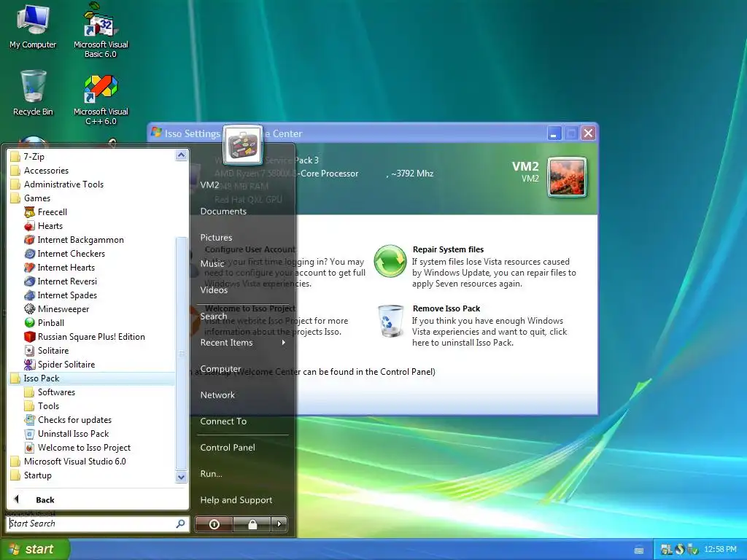The image size is (747, 560).
Task: Launch Microsoft Visual C++ 6.0 shortcut
Action: click(x=101, y=99)
